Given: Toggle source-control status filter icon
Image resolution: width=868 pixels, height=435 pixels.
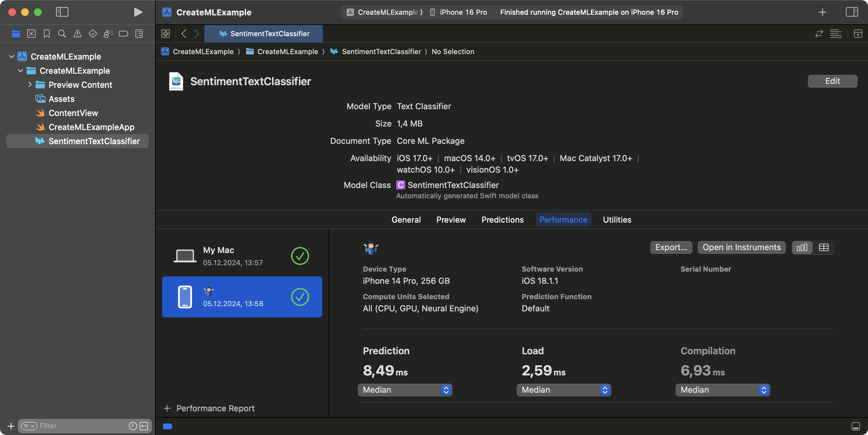Looking at the screenshot, I should click(144, 426).
